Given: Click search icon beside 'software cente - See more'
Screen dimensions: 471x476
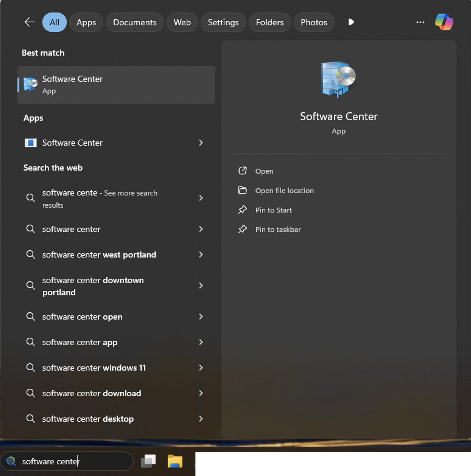Looking at the screenshot, I should click(30, 198).
